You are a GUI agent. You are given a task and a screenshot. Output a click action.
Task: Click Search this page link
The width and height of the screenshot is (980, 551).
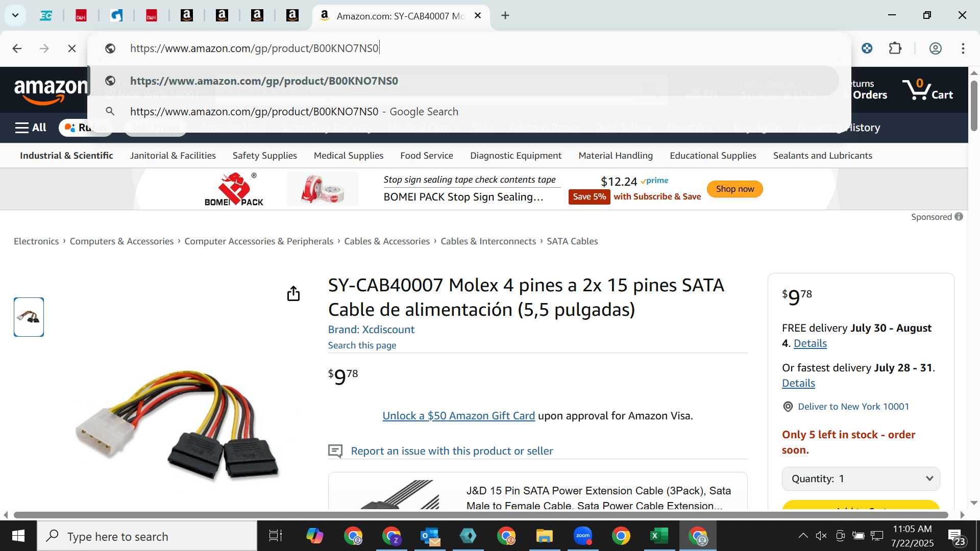coord(362,345)
